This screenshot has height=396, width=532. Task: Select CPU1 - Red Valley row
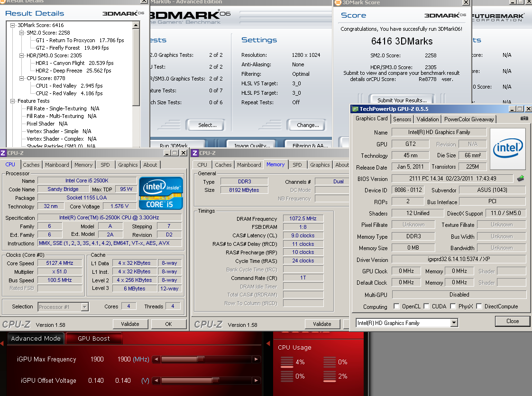coord(69,86)
